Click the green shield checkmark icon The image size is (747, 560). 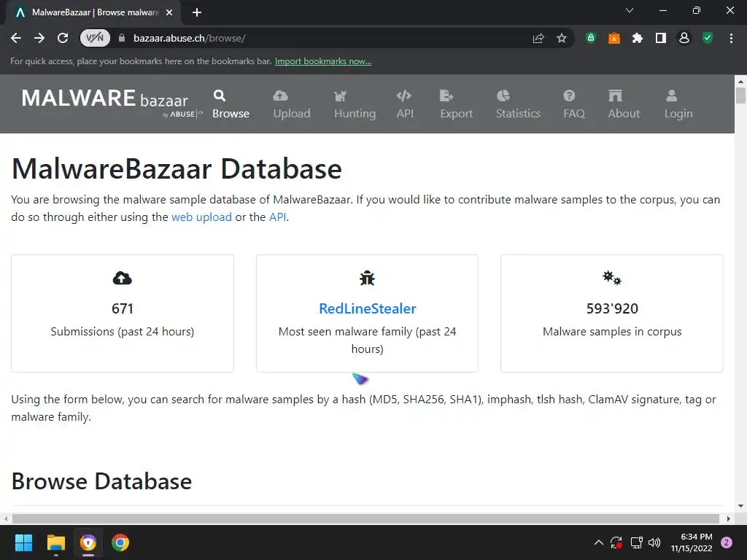708,38
